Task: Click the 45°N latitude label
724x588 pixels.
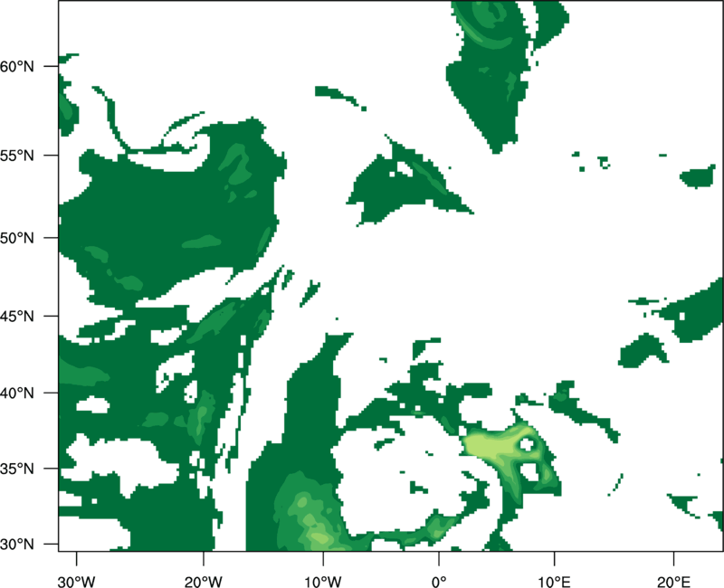Action: tap(17, 316)
